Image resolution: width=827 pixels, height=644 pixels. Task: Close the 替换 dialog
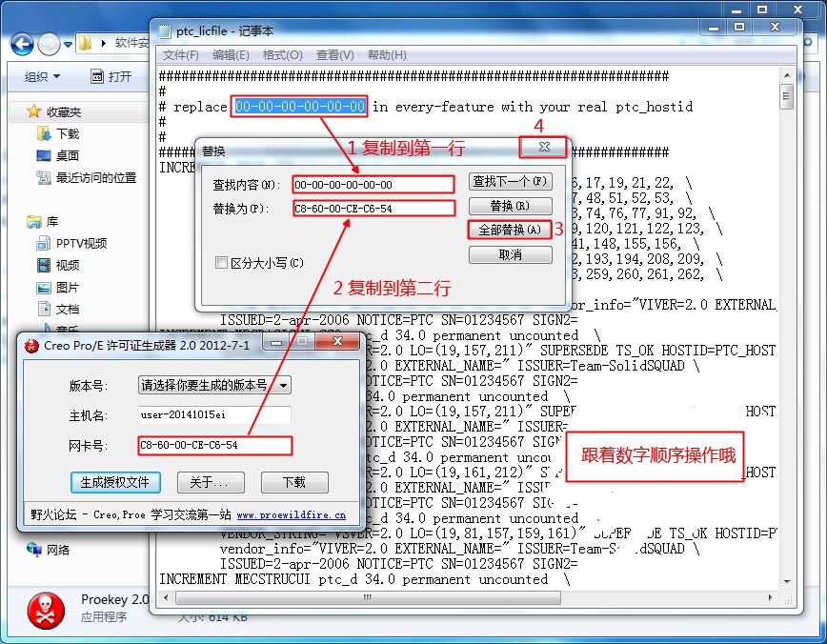(x=544, y=147)
